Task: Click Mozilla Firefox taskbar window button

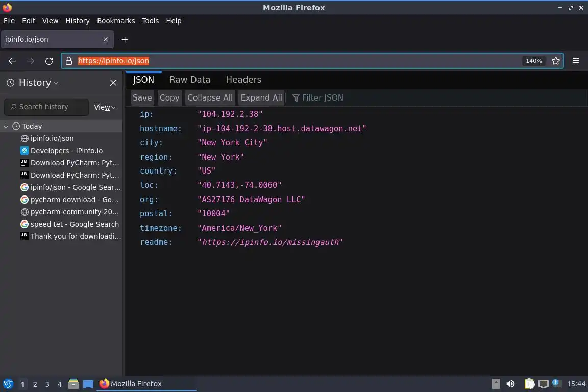Action: (146, 384)
